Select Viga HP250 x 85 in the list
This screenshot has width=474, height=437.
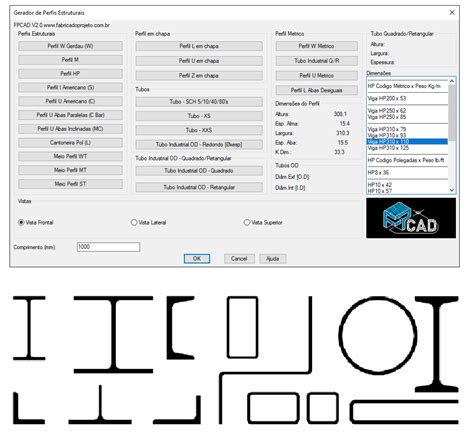387,117
